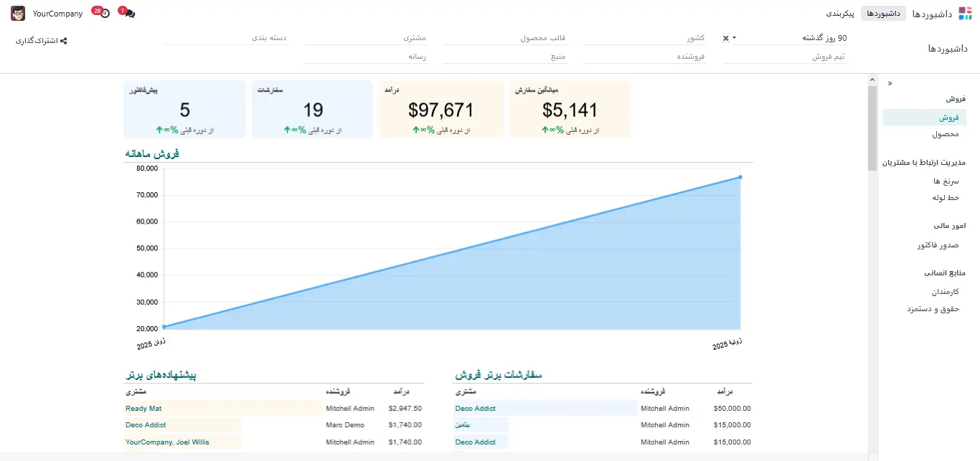Screen dimensions: 980x461
Task: Click the داشبوردها app title
Action: click(x=932, y=14)
